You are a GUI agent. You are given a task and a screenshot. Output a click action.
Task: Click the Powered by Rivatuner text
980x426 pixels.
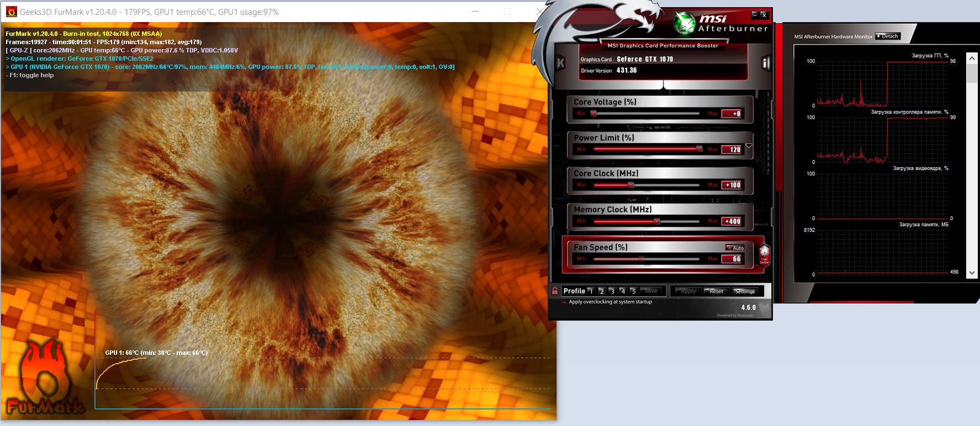coord(735,316)
